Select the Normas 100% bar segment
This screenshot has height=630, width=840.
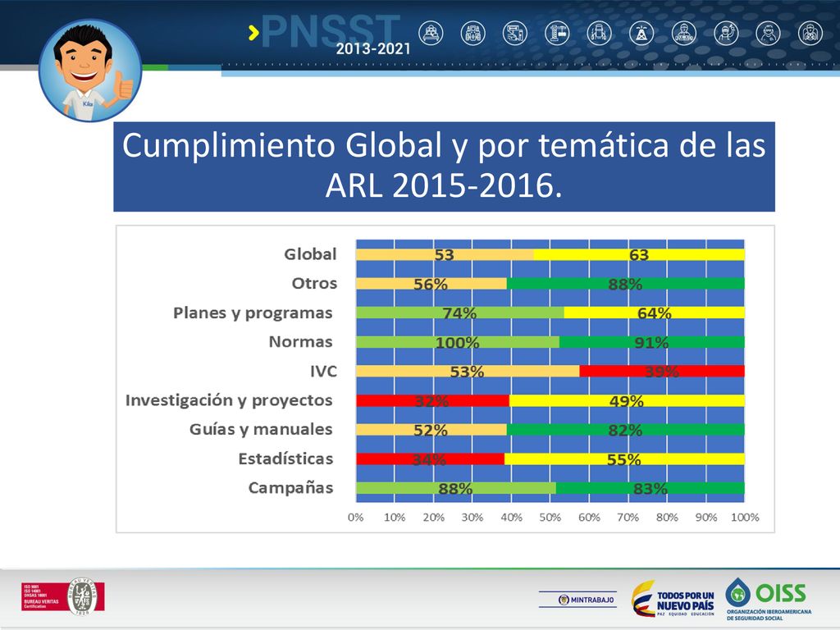[x=458, y=342]
